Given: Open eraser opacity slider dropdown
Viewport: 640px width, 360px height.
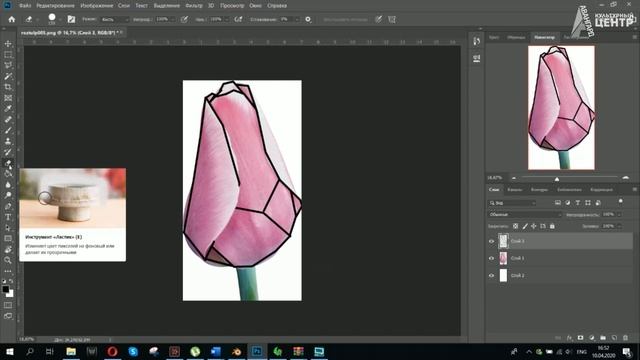Looking at the screenshot, I should (x=173, y=19).
